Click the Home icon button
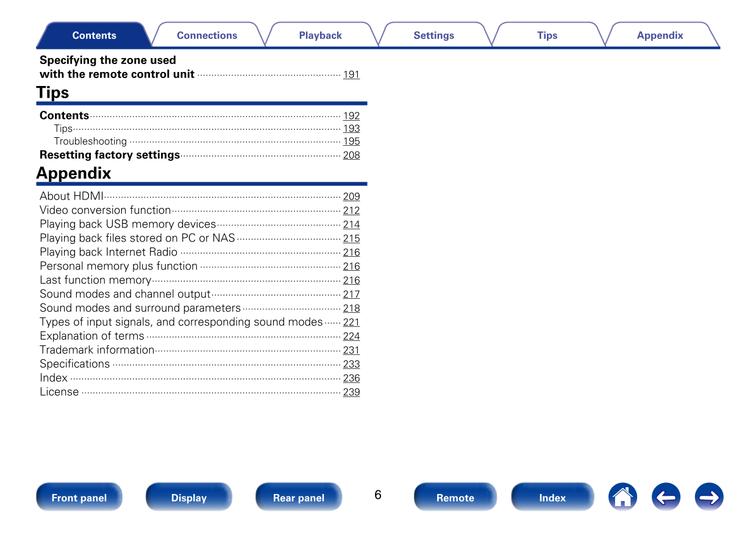The image size is (756, 533). 622,497
